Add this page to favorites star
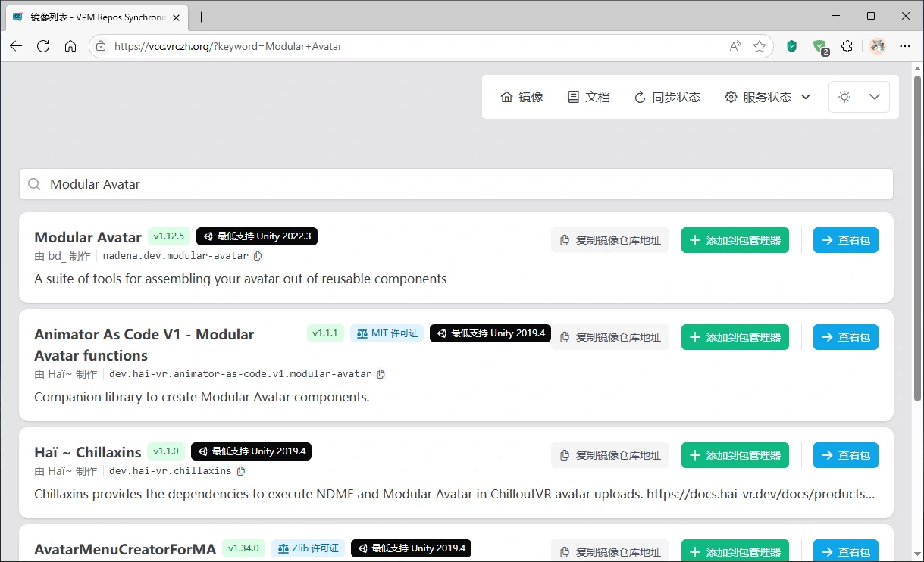Image resolution: width=924 pixels, height=562 pixels. coord(759,46)
